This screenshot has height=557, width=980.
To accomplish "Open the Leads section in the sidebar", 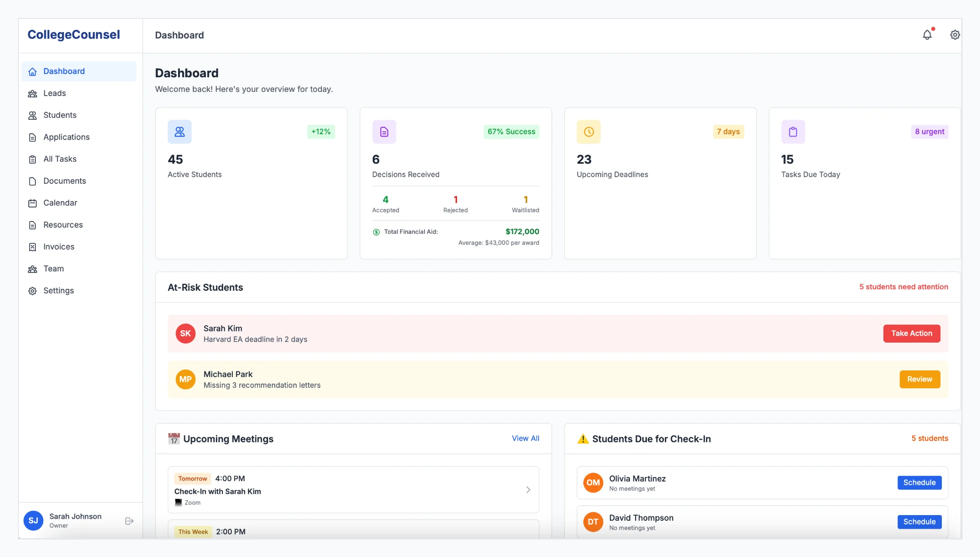I will 54,93.
